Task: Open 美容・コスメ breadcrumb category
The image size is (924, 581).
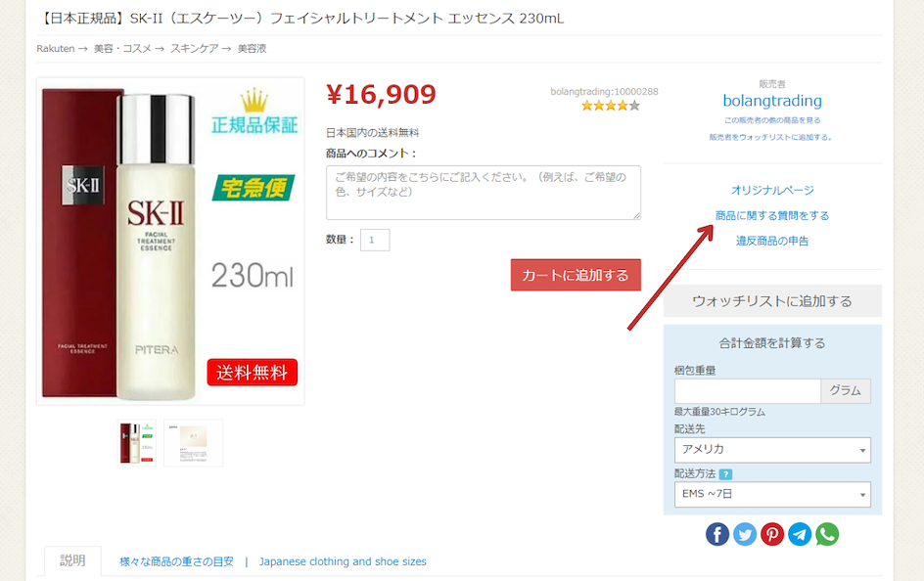Action: [x=122, y=49]
